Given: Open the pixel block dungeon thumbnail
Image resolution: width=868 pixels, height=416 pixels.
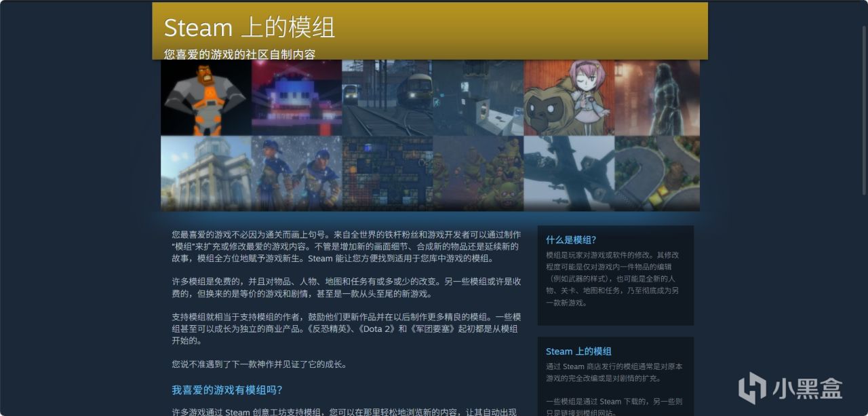Looking at the screenshot, I should 387,173.
